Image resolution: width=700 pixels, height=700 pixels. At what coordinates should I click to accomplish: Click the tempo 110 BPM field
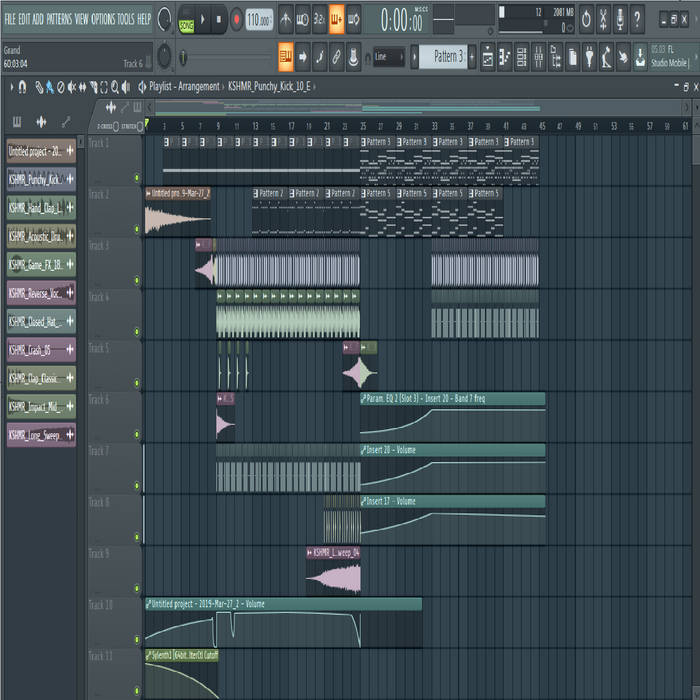259,19
